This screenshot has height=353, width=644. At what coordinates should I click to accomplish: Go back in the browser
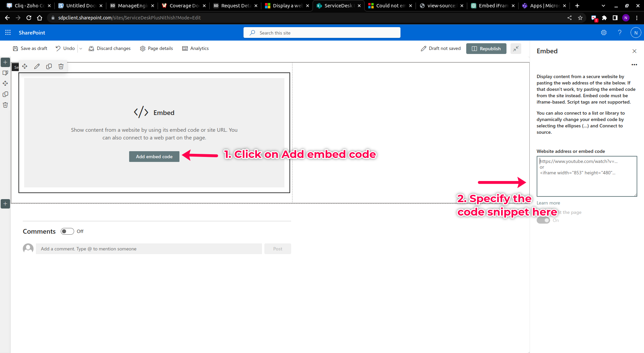(7, 18)
